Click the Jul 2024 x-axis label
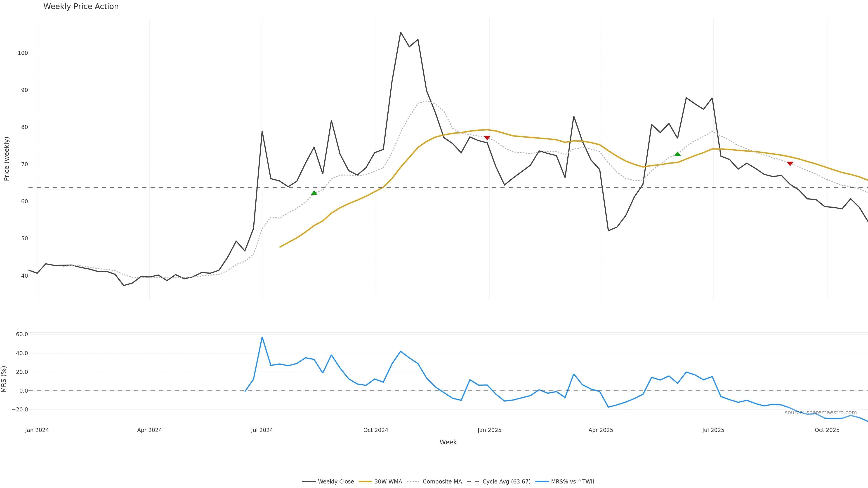The image size is (868, 488). tap(262, 430)
